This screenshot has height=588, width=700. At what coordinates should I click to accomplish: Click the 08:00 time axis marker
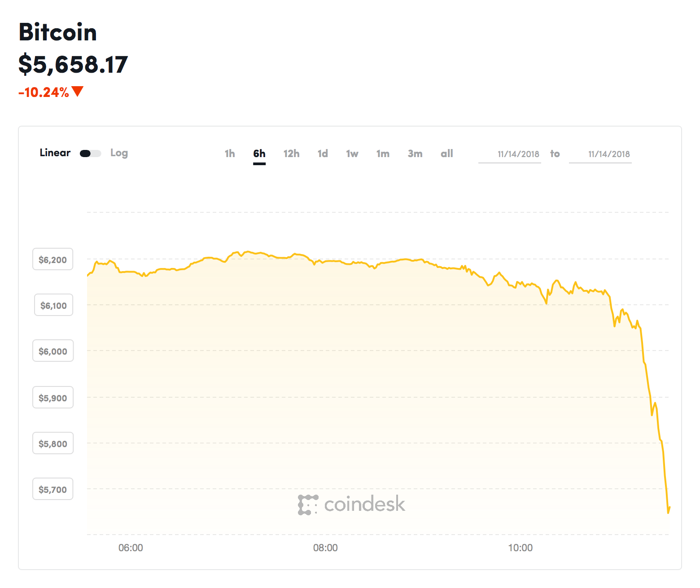[325, 548]
